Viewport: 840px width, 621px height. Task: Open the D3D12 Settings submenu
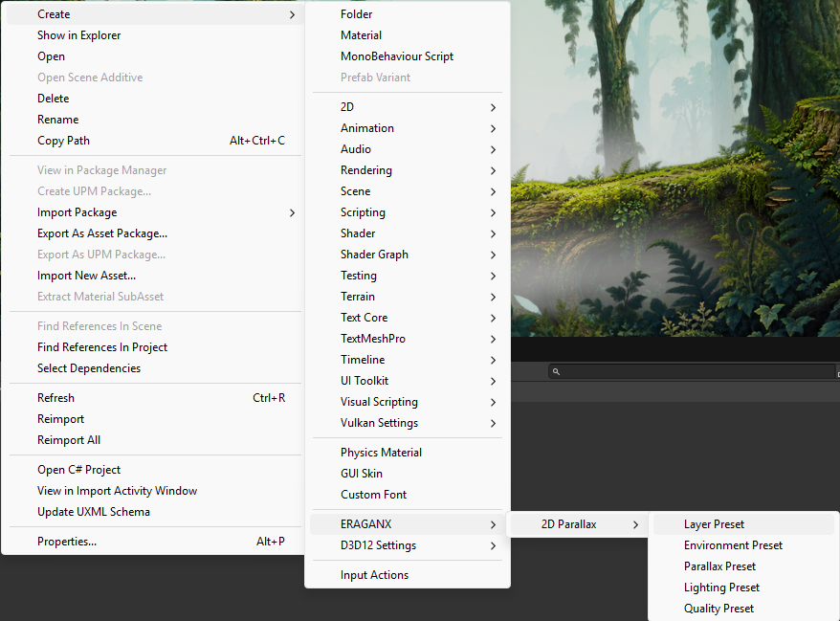point(408,545)
